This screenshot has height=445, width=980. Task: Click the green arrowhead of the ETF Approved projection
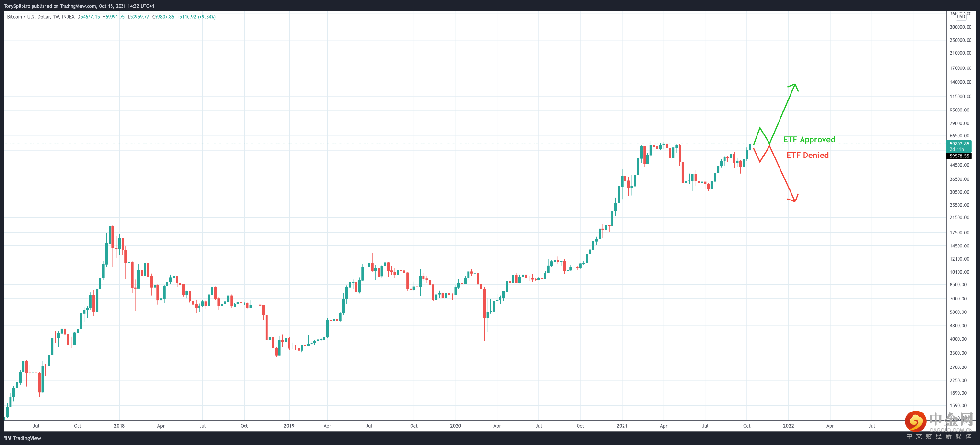[794, 85]
